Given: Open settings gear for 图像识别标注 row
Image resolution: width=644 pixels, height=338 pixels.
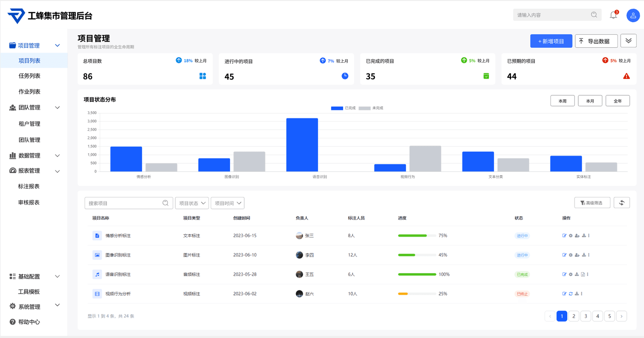Looking at the screenshot, I should tap(571, 255).
